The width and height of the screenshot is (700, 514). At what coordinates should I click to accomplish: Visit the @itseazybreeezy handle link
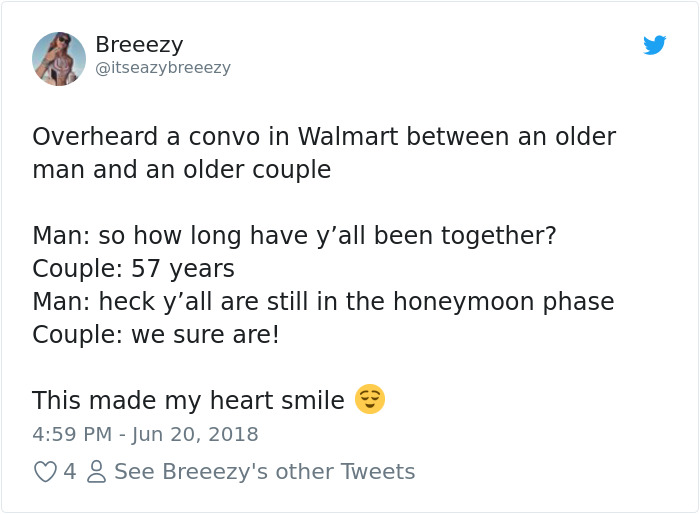(163, 67)
